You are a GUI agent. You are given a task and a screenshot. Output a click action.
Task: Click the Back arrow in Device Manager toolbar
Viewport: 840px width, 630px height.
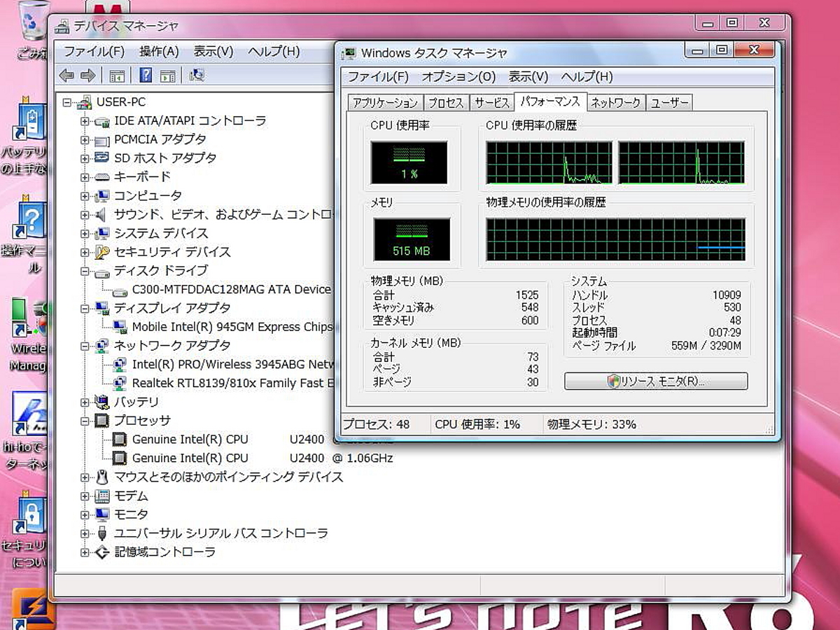click(67, 75)
